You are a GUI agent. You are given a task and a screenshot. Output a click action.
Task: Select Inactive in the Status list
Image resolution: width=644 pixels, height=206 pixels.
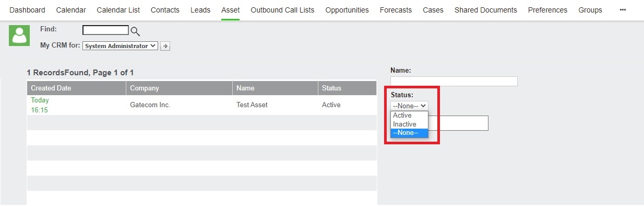pyautogui.click(x=409, y=124)
